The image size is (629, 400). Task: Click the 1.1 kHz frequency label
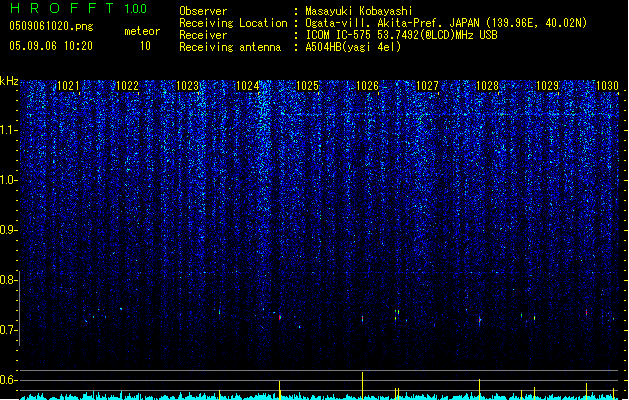point(8,130)
